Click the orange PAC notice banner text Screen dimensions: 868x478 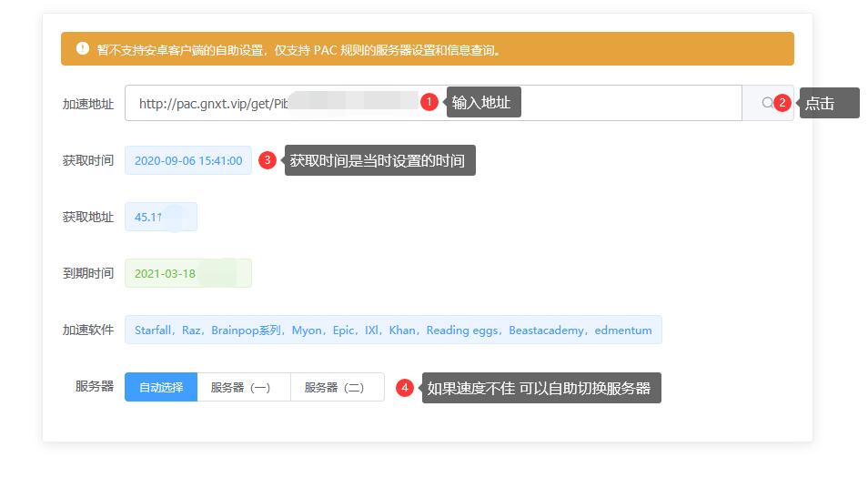point(300,50)
